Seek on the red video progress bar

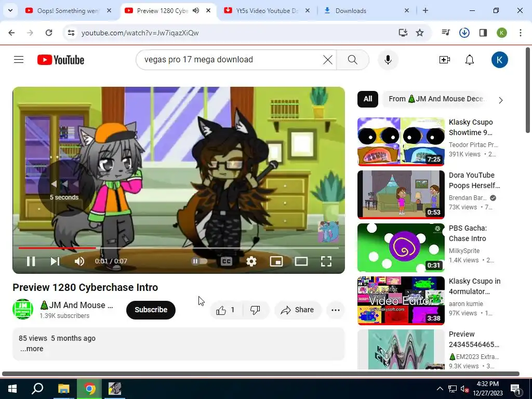(179, 248)
